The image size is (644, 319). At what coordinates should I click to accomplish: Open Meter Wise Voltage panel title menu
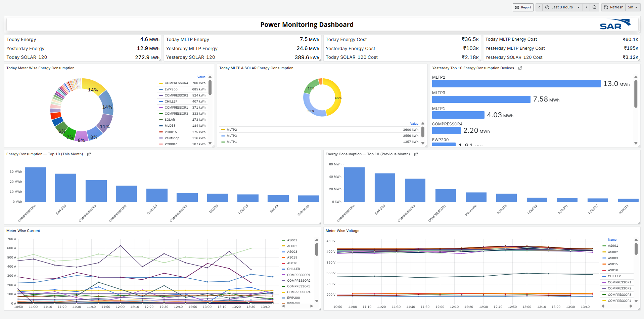(342, 231)
